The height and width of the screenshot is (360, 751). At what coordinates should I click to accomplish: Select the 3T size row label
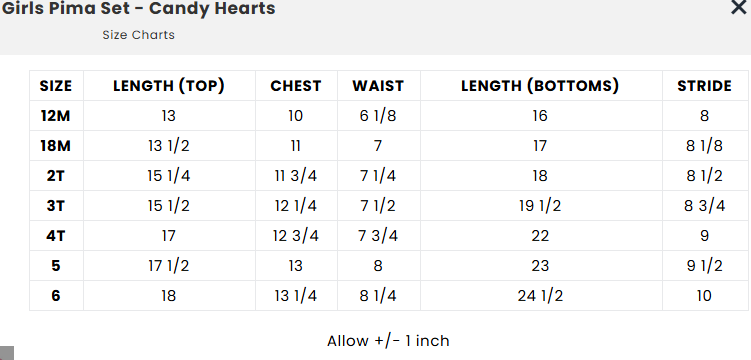[x=56, y=206]
